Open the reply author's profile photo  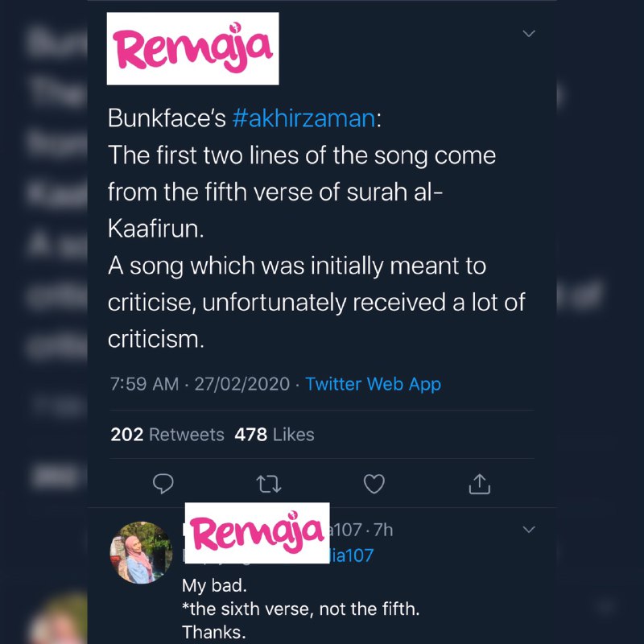click(141, 551)
